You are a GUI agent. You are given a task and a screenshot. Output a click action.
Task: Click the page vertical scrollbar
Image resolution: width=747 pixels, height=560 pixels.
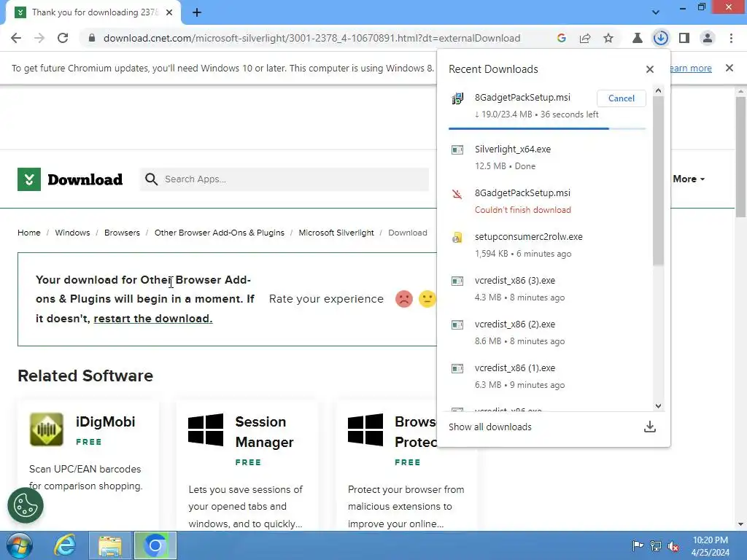tap(741, 157)
